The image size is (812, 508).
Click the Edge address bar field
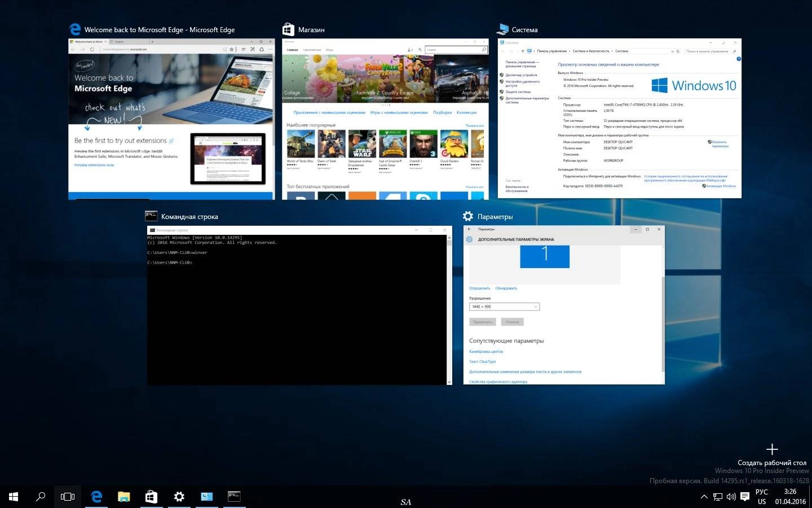tap(161, 49)
